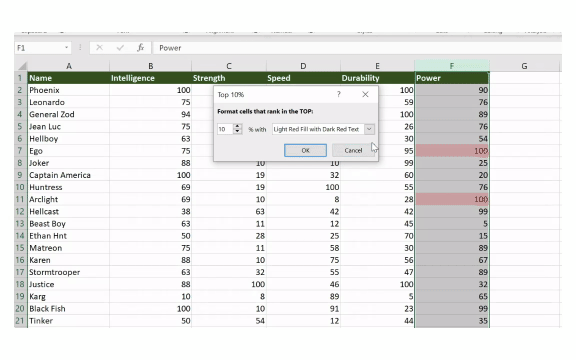Click the Speed header cell

coord(303,78)
